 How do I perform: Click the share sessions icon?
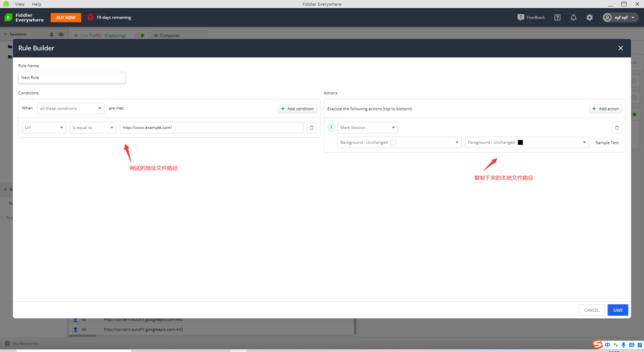click(61, 34)
